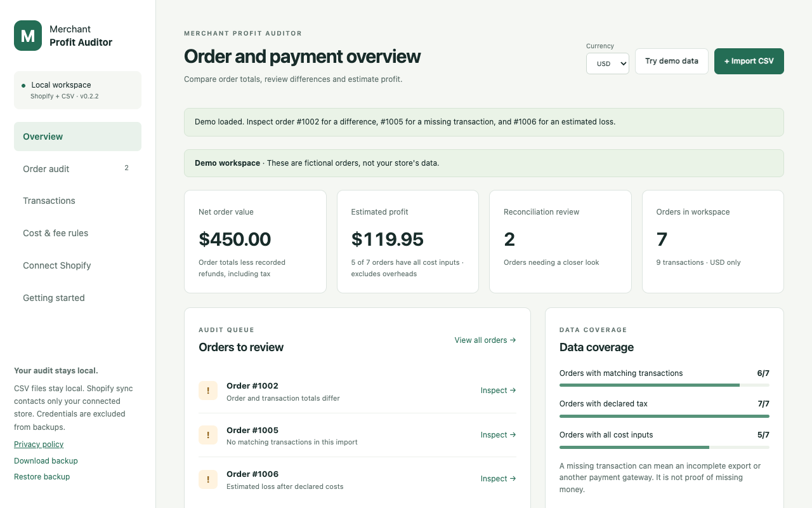Screen dimensions: 812x508
Task: Click warning icon beside Order #1005
Action: coord(208,435)
